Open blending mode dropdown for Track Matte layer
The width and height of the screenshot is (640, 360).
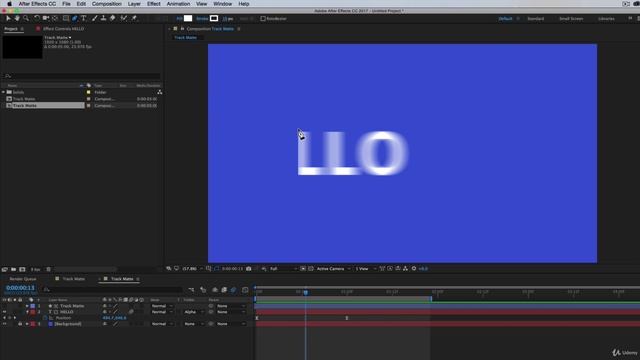pos(162,306)
